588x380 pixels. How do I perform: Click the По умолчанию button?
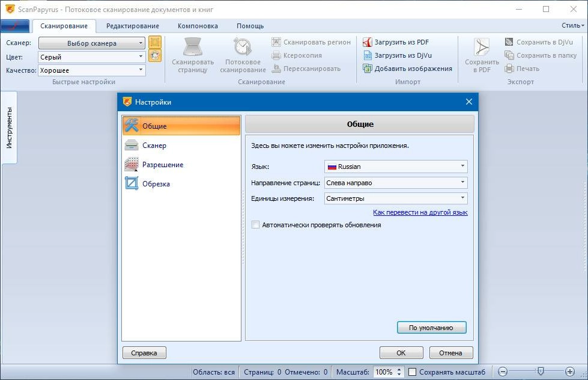[x=432, y=328]
